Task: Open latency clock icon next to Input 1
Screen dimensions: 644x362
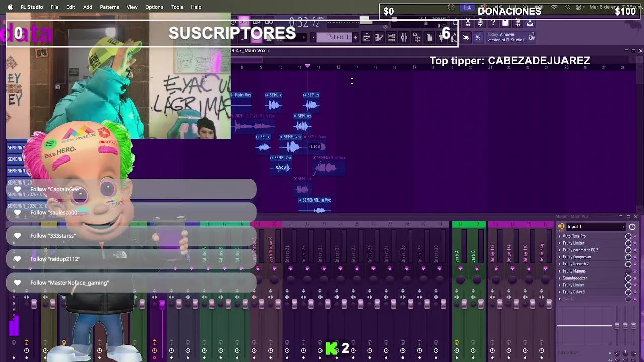Action: pos(632,227)
